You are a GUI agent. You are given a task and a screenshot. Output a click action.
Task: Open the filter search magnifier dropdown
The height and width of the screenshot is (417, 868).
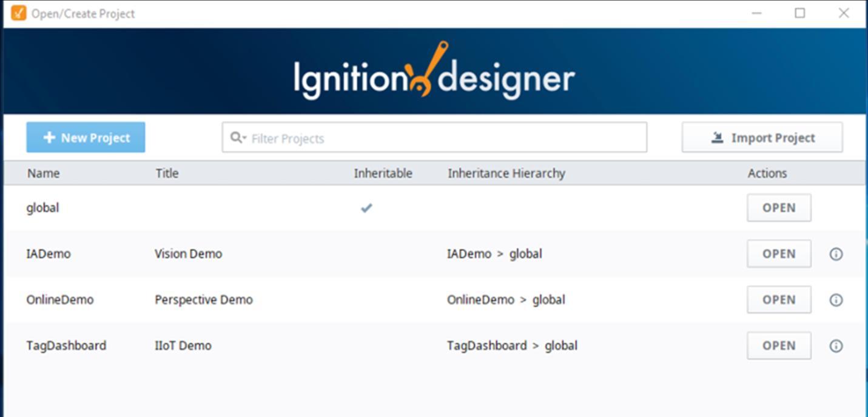(x=238, y=138)
